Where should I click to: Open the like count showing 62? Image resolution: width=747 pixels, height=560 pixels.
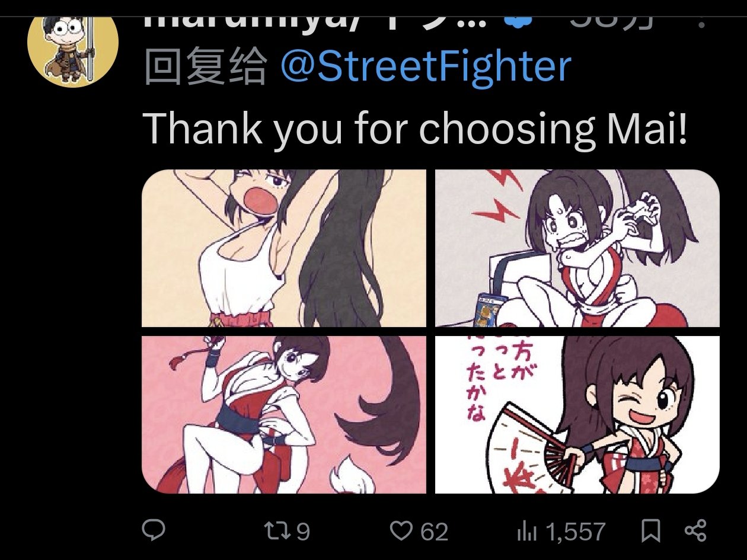tap(435, 532)
